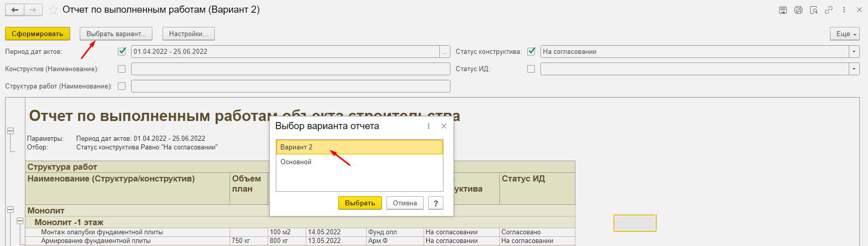Open the Еще menu

pos(845,34)
